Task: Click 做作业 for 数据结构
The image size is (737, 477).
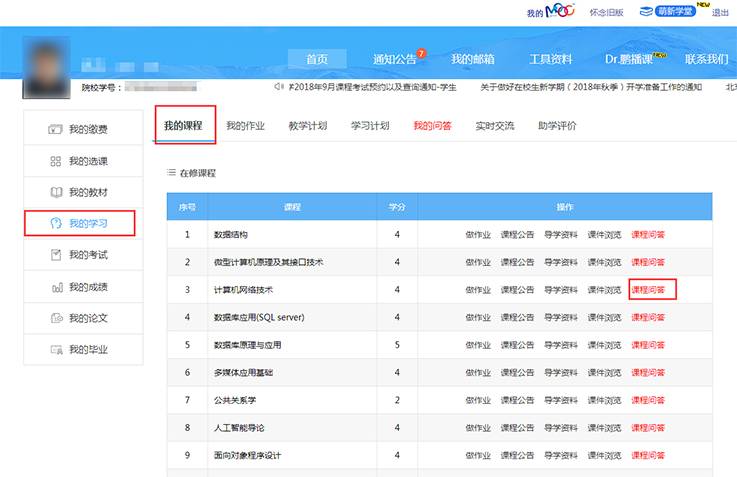Action: 478,235
